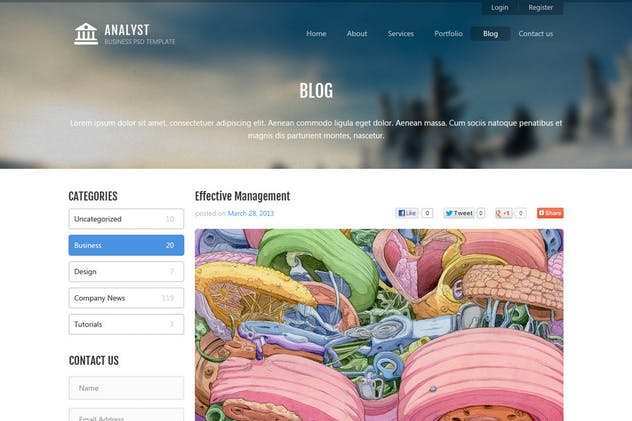Open the Home menu item
The height and width of the screenshot is (421, 632).
point(316,34)
